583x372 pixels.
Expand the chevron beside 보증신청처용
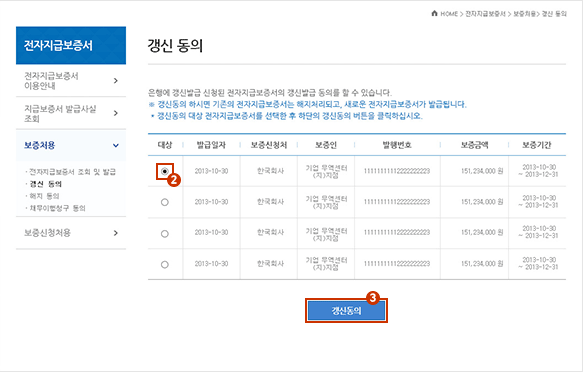[116, 233]
